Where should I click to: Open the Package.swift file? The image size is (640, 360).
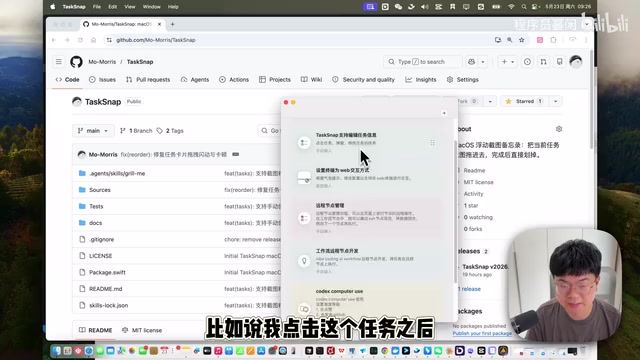point(107,272)
